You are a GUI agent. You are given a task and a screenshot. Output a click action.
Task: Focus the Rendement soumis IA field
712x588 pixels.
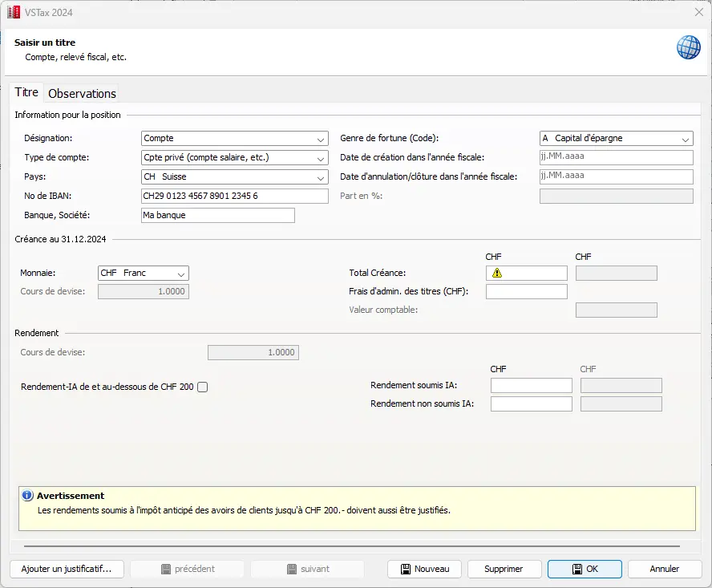[x=531, y=386]
